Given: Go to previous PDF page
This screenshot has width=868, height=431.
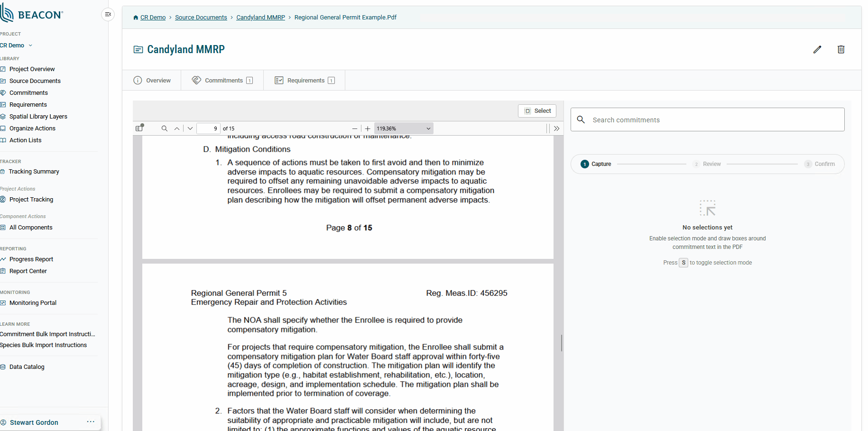Looking at the screenshot, I should click(177, 128).
